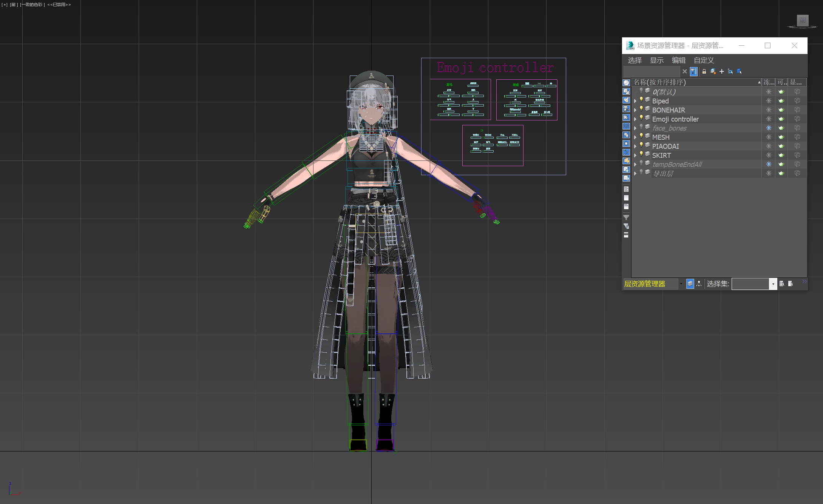The image size is (823, 504).
Task: Toggle the lights display filter icon
Action: coord(626,100)
